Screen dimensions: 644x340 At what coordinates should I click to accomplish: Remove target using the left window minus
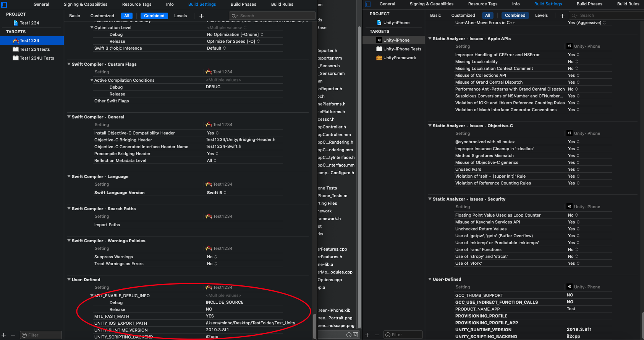click(13, 335)
